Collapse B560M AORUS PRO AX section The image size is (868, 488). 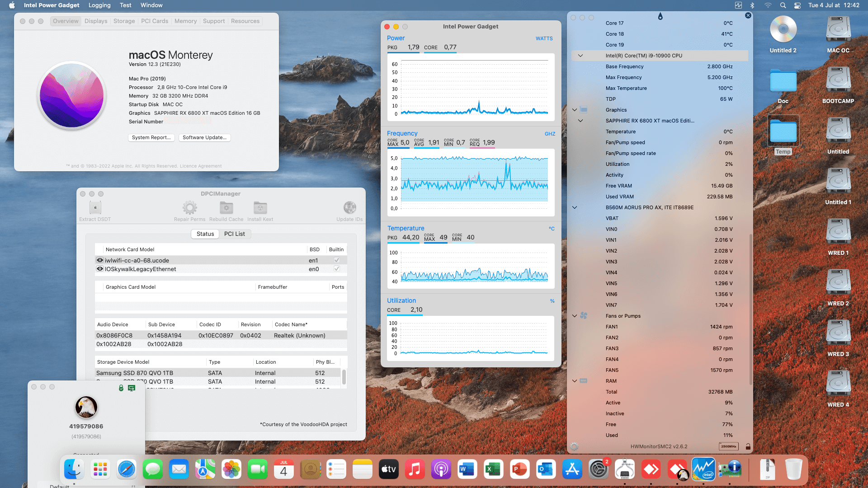(575, 207)
